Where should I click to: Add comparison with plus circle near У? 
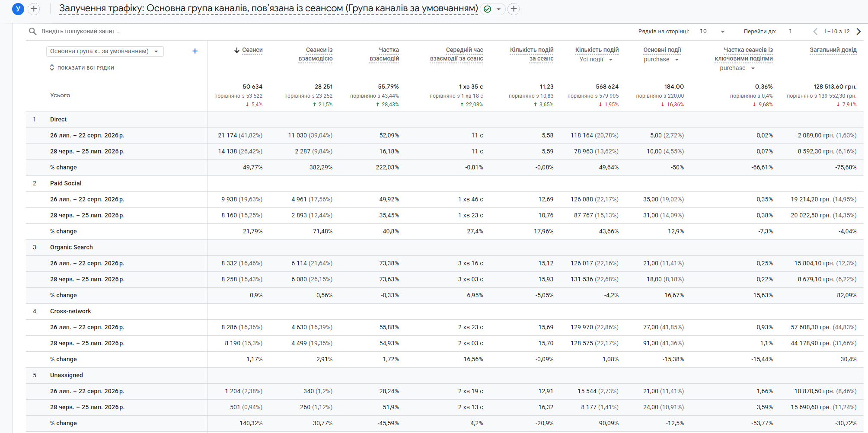34,9
